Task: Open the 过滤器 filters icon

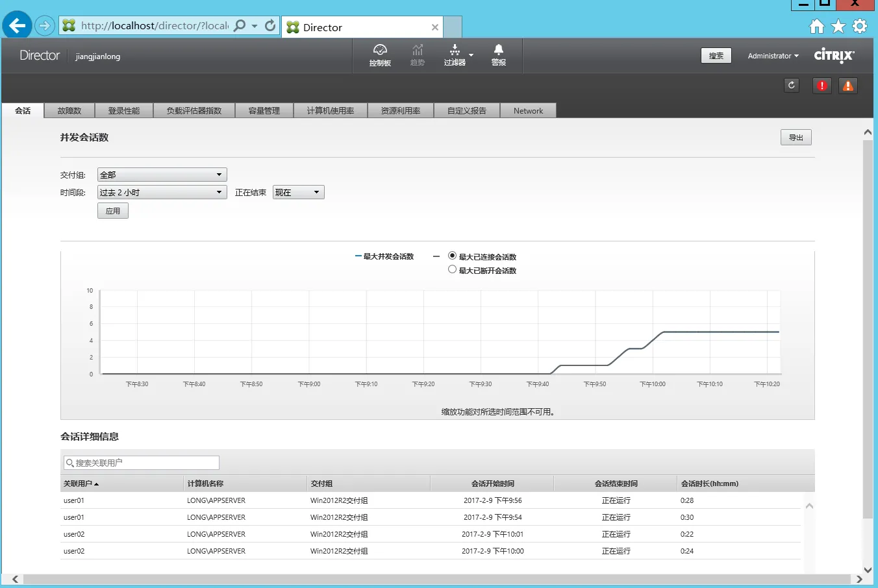Action: (455, 55)
